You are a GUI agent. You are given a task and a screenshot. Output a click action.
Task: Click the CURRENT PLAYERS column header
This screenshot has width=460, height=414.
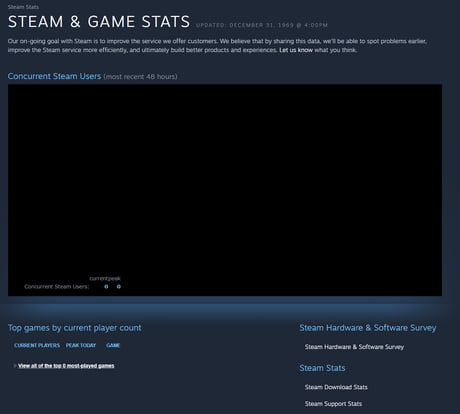[x=37, y=345]
